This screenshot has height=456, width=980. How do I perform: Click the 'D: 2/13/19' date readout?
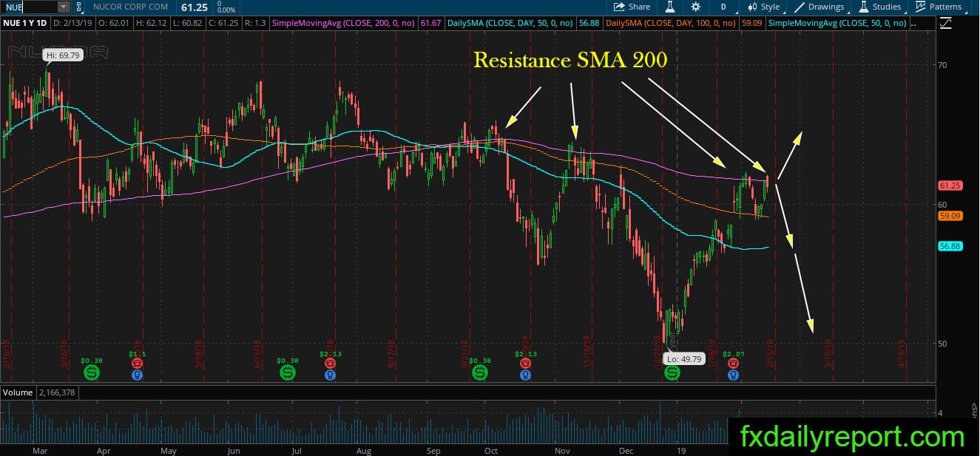click(x=75, y=24)
